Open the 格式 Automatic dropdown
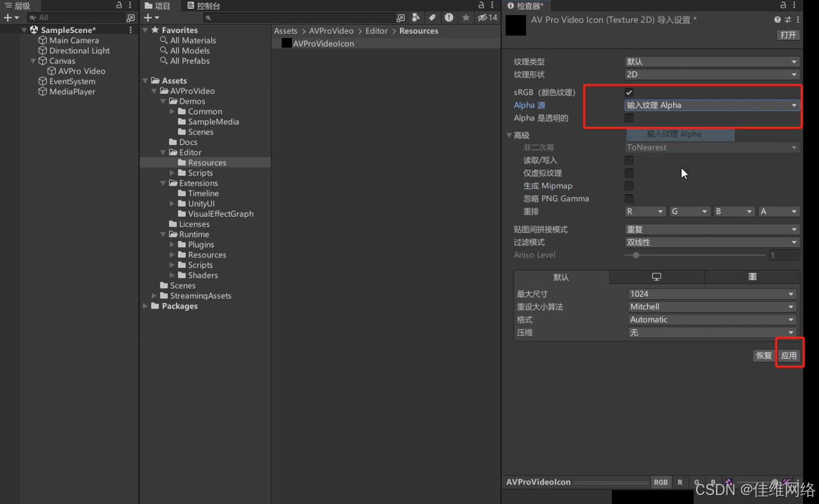 tap(712, 320)
